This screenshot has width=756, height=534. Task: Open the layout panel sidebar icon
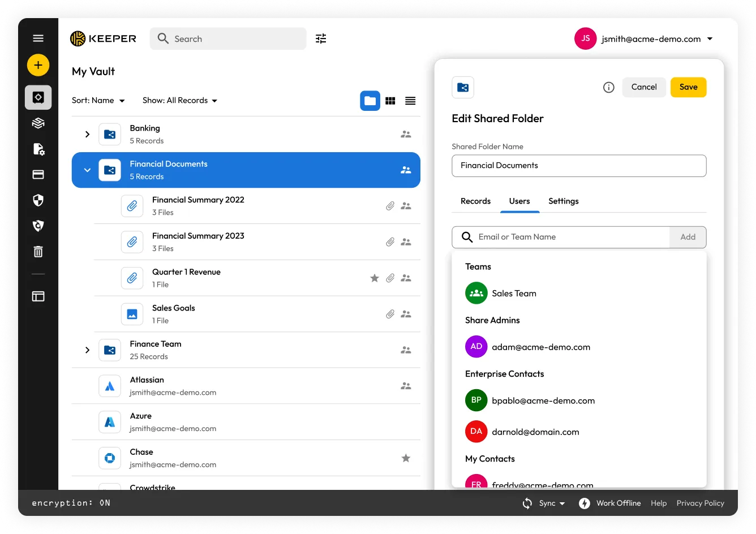click(x=38, y=296)
